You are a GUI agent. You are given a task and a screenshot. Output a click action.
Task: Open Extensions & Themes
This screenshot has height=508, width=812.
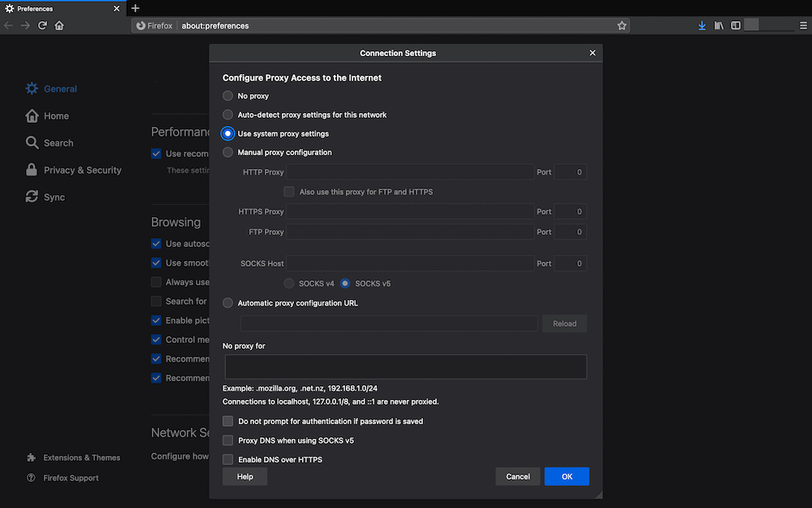pos(80,457)
